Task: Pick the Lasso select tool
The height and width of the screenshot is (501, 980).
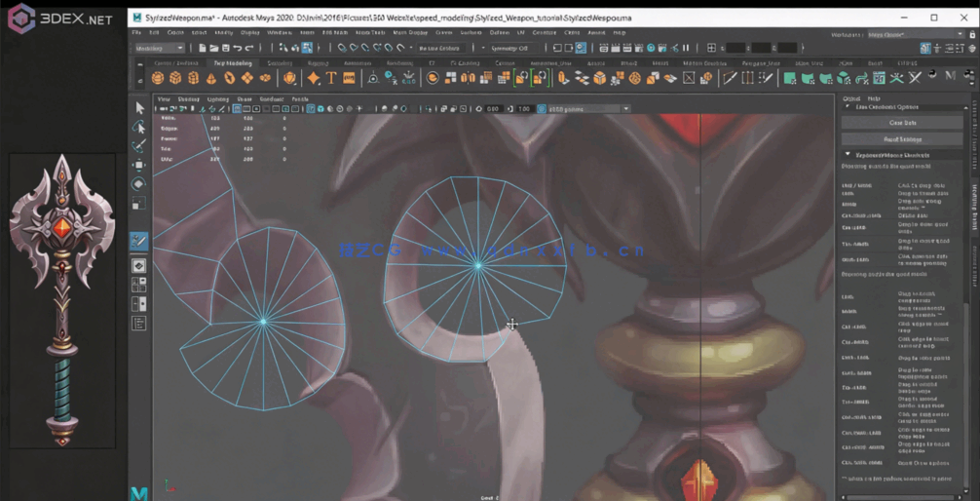Action: (139, 127)
